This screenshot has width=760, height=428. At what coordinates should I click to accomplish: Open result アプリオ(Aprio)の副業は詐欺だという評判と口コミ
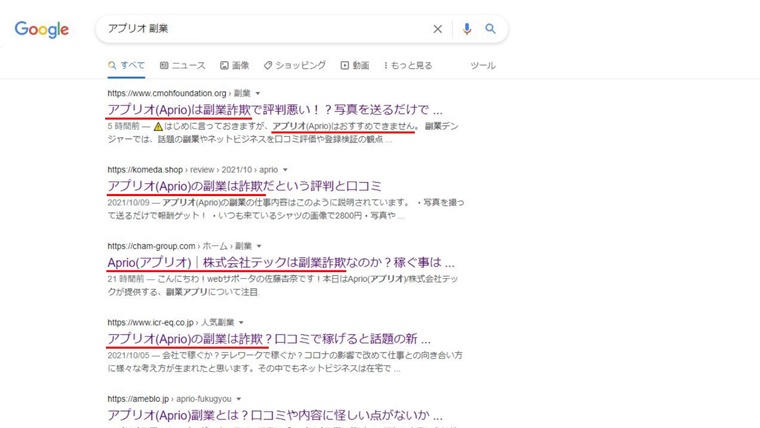click(244, 186)
